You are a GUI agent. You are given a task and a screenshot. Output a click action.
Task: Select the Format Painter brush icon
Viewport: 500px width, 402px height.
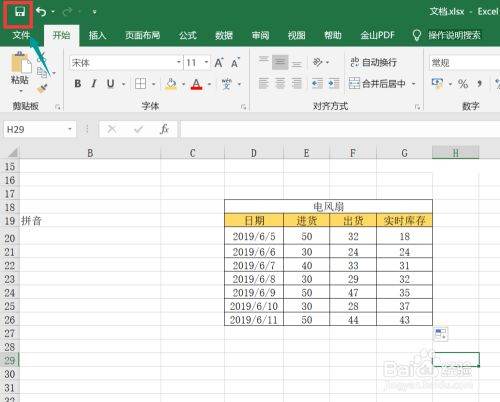[42, 89]
